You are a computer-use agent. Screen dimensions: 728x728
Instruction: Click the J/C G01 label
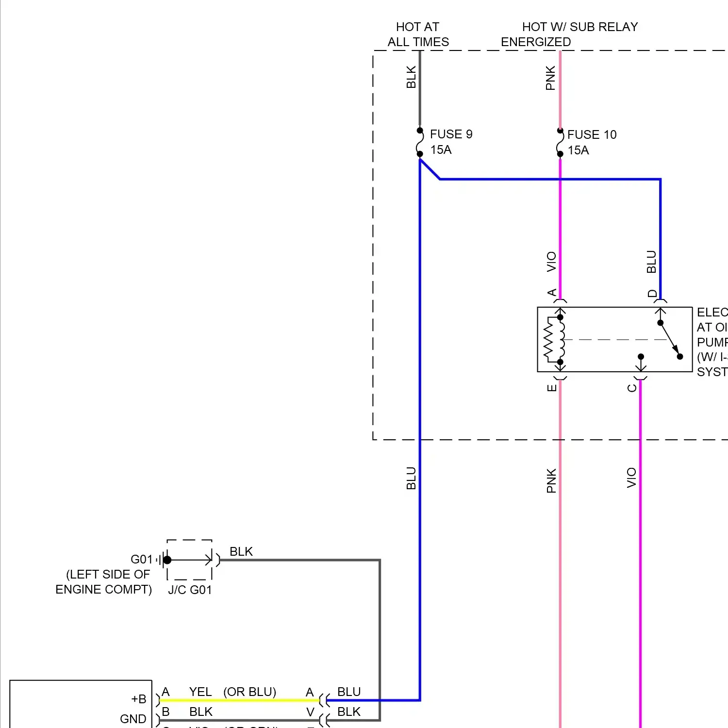(190, 590)
